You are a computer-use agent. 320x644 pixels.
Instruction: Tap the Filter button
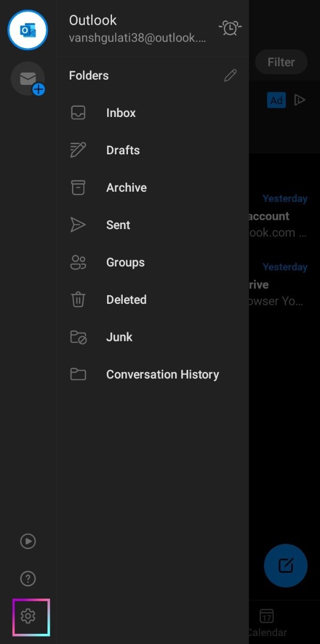tap(281, 62)
